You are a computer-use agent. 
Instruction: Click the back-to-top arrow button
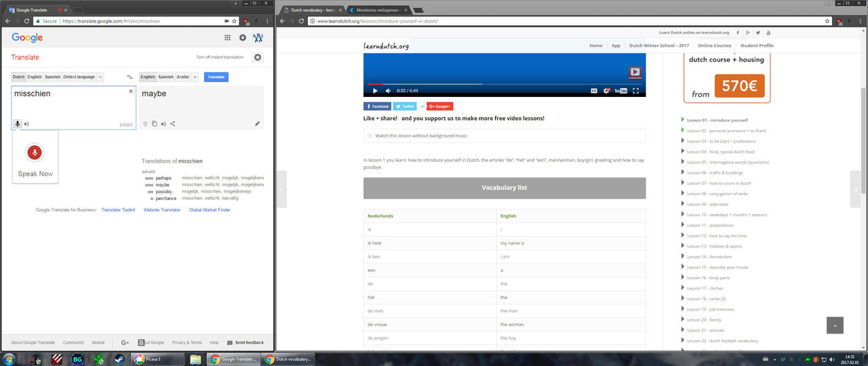click(835, 325)
